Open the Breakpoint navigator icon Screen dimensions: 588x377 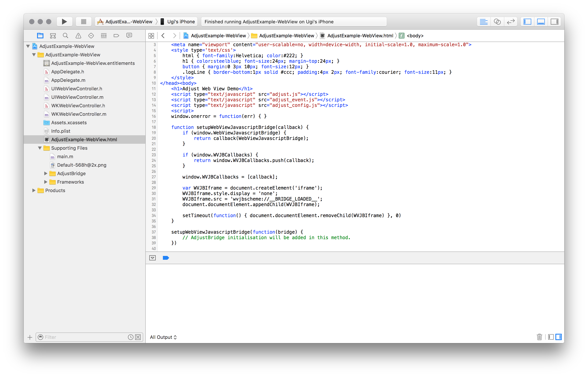click(116, 36)
